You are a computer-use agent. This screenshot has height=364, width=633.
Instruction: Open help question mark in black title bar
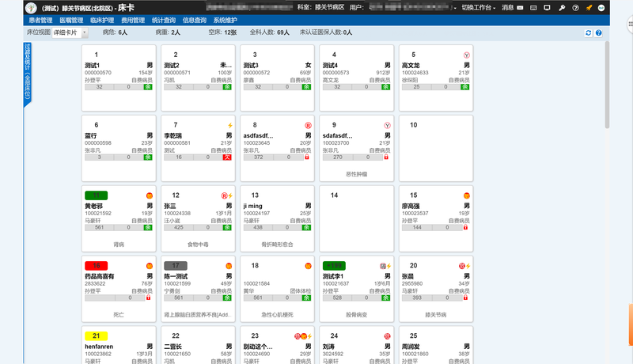pyautogui.click(x=575, y=8)
